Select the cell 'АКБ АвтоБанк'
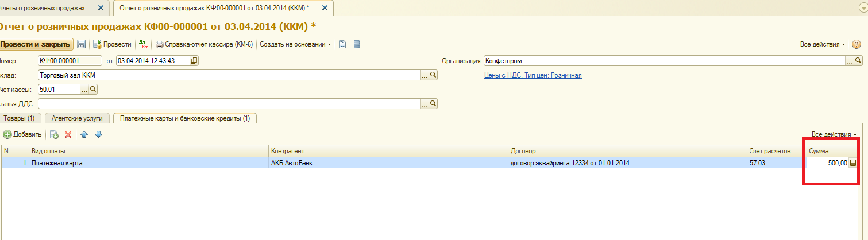The height and width of the screenshot is (240, 868). click(x=388, y=163)
